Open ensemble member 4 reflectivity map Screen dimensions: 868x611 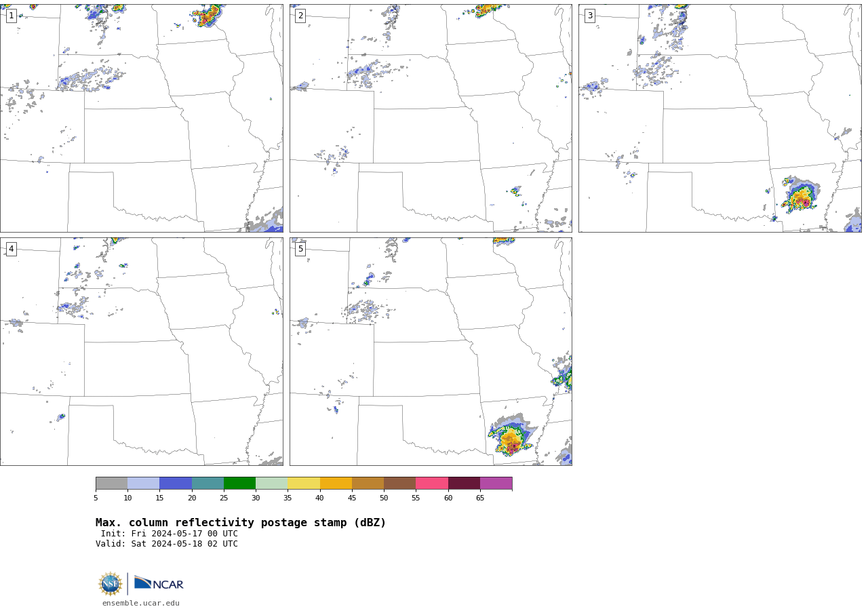142,351
